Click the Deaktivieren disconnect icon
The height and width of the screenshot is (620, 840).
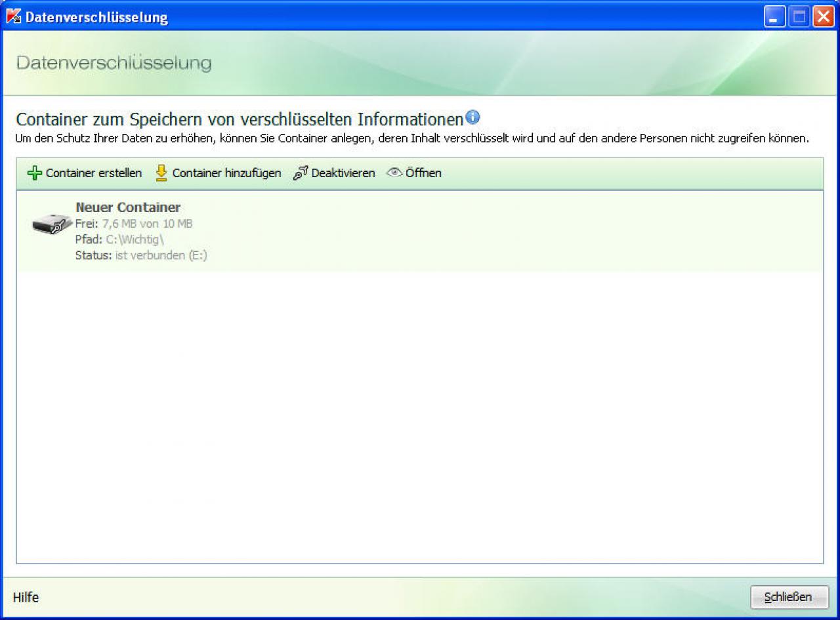(301, 173)
